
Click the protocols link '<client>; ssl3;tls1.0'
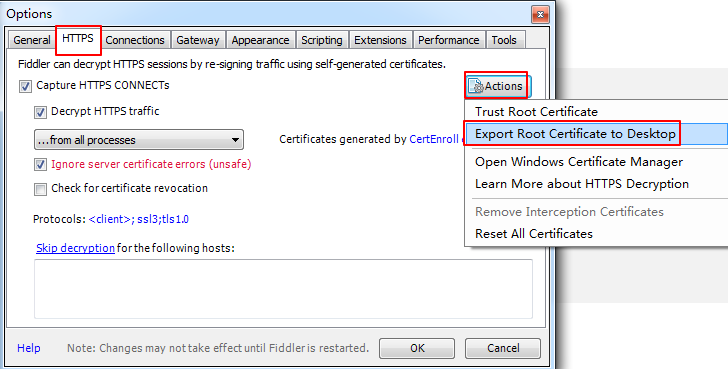tap(138, 219)
